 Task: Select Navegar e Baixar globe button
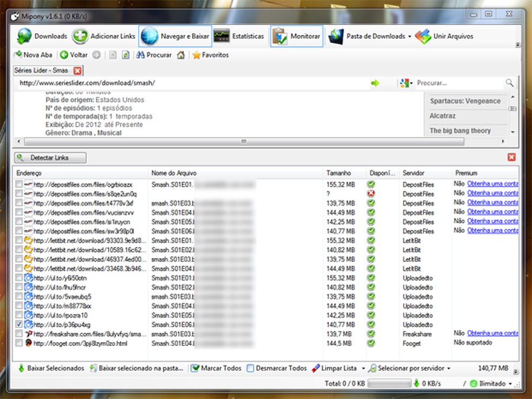click(x=175, y=36)
